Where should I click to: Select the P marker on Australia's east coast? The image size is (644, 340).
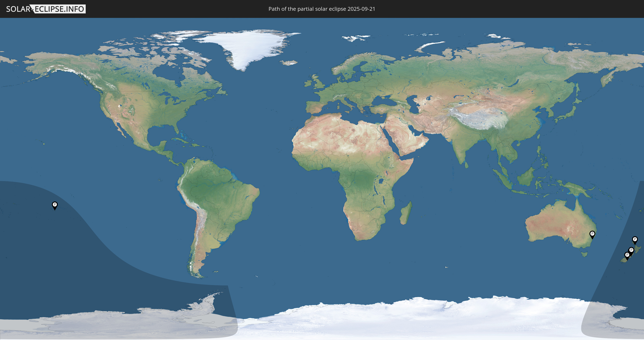coord(592,234)
